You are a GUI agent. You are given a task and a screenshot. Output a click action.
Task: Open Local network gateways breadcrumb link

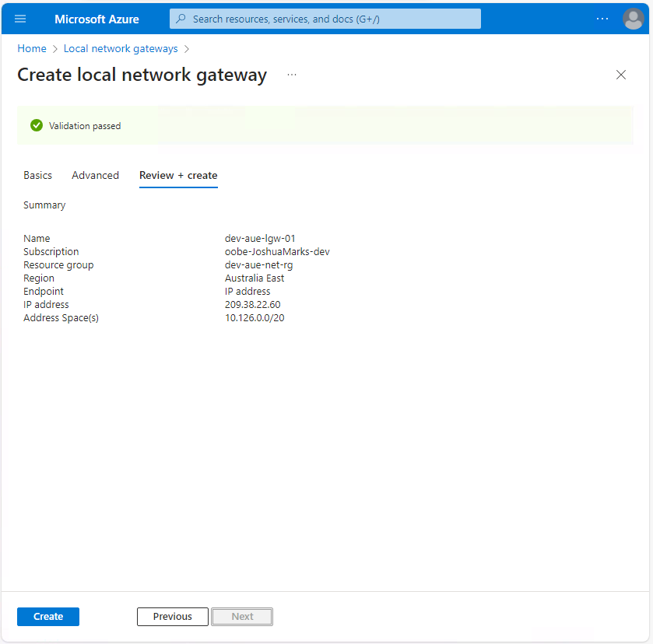121,48
